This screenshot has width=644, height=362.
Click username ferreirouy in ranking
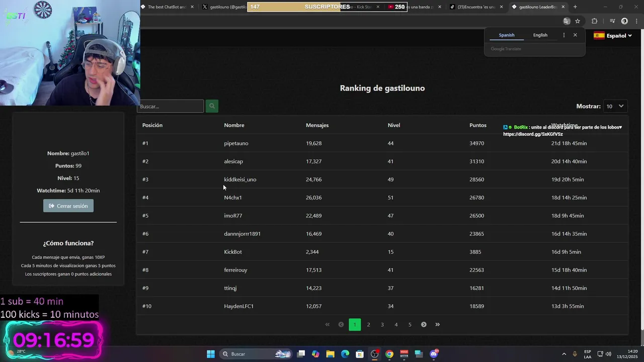pyautogui.click(x=235, y=270)
